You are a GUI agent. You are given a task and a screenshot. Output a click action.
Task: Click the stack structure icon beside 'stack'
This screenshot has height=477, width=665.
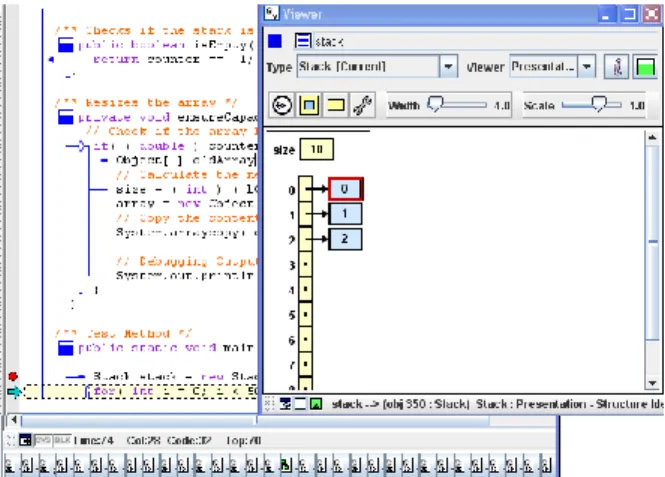click(303, 41)
